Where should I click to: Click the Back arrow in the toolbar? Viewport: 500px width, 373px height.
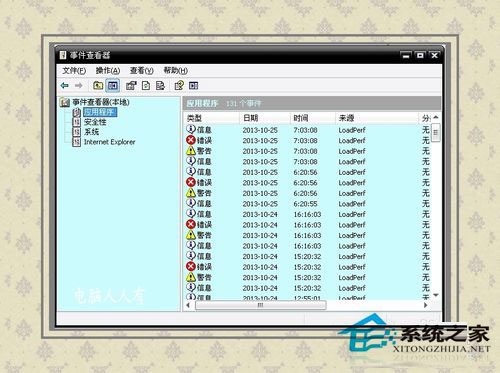click(65, 86)
